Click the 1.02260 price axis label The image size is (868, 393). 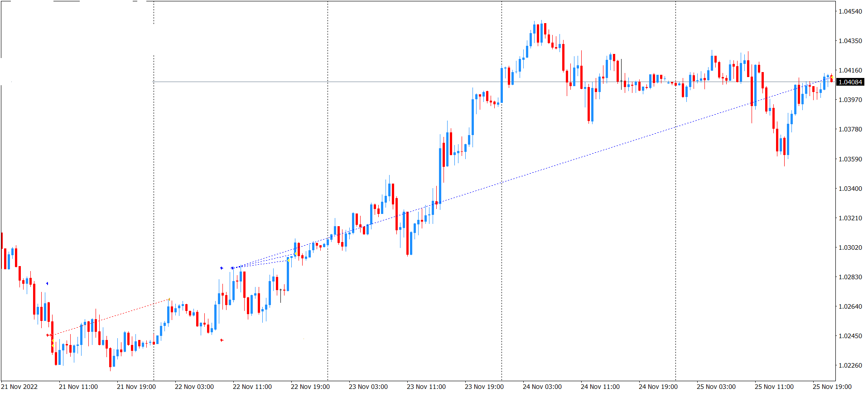(x=850, y=365)
